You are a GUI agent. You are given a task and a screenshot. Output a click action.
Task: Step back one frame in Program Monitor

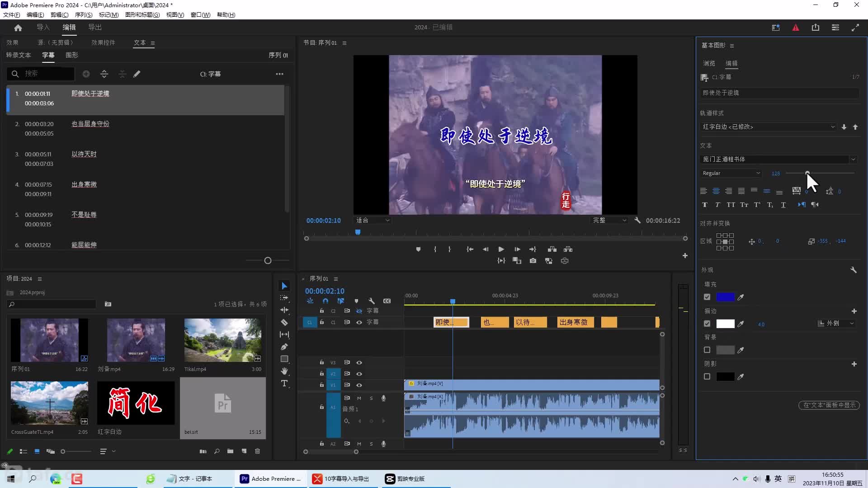486,249
